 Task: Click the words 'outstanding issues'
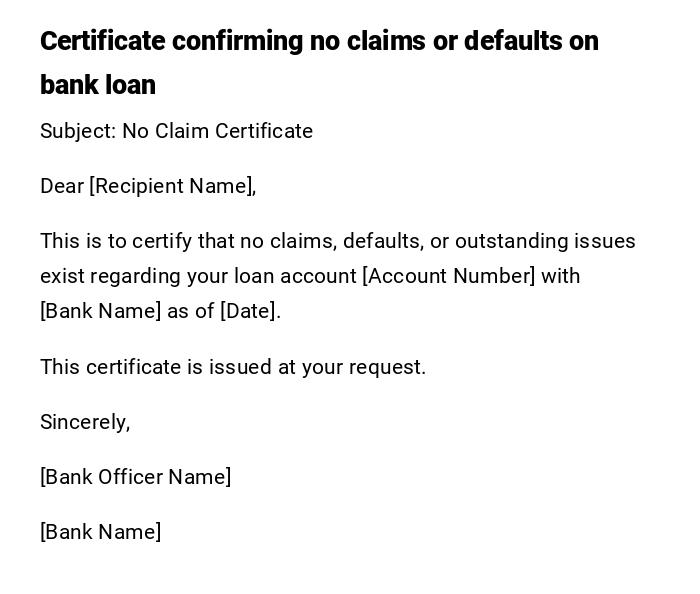(545, 241)
